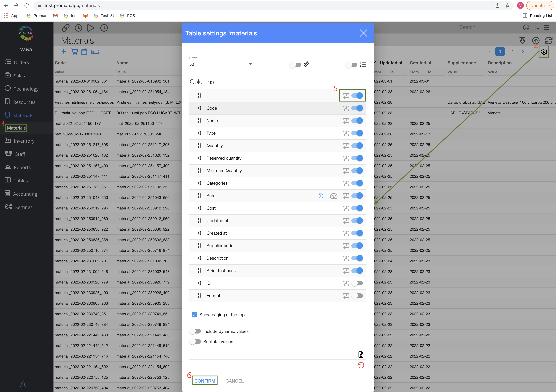This screenshot has height=392, width=556.
Task: Open Inventory in the sidebar menu
Action: (24, 141)
